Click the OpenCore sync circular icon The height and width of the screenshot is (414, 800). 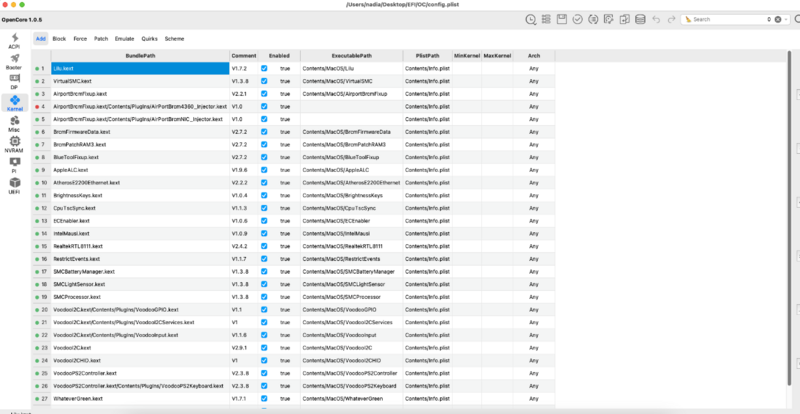(x=593, y=19)
